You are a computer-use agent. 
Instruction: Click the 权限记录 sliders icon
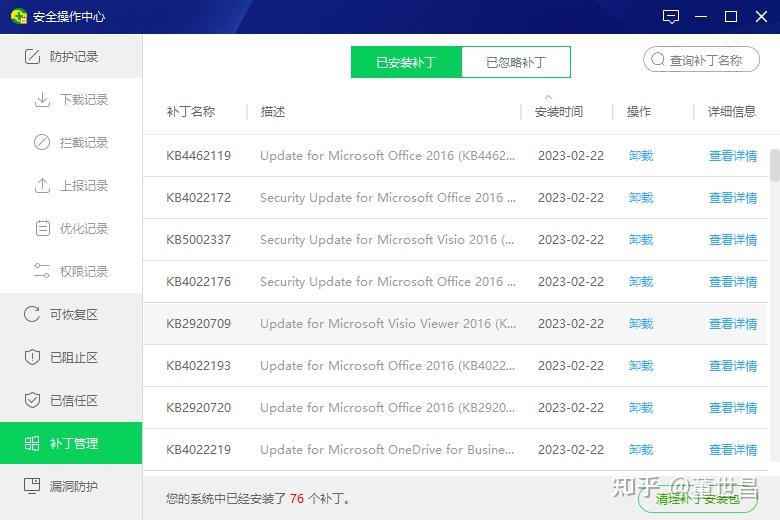(42, 271)
